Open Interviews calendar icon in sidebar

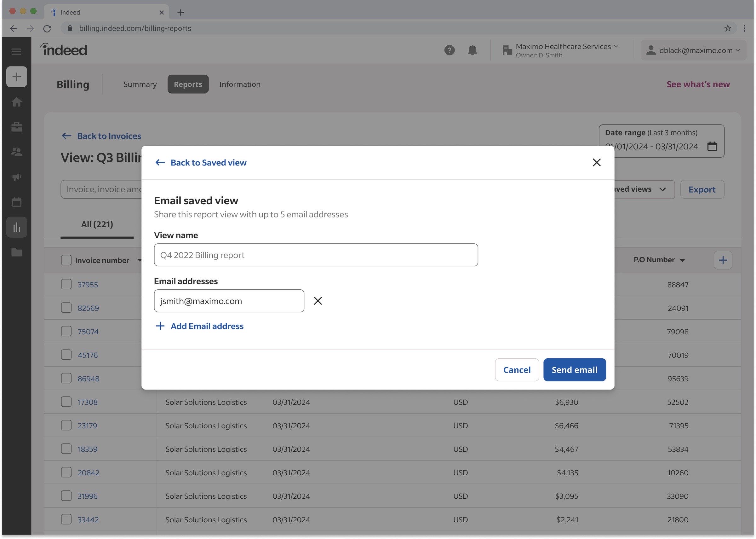click(17, 202)
